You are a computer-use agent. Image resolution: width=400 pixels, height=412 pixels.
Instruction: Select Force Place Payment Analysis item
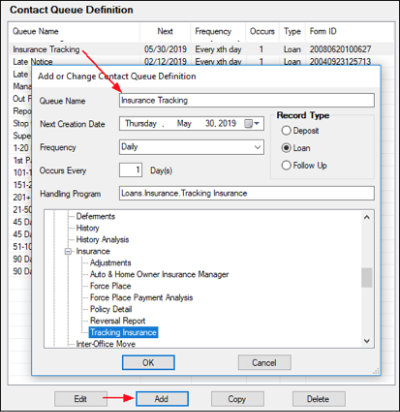tap(141, 298)
